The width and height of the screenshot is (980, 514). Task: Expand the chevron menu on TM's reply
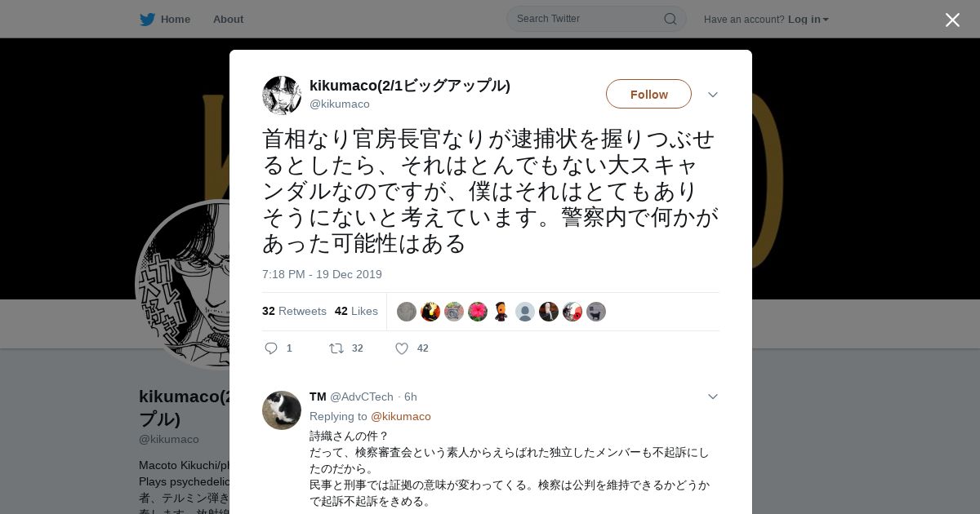point(713,397)
